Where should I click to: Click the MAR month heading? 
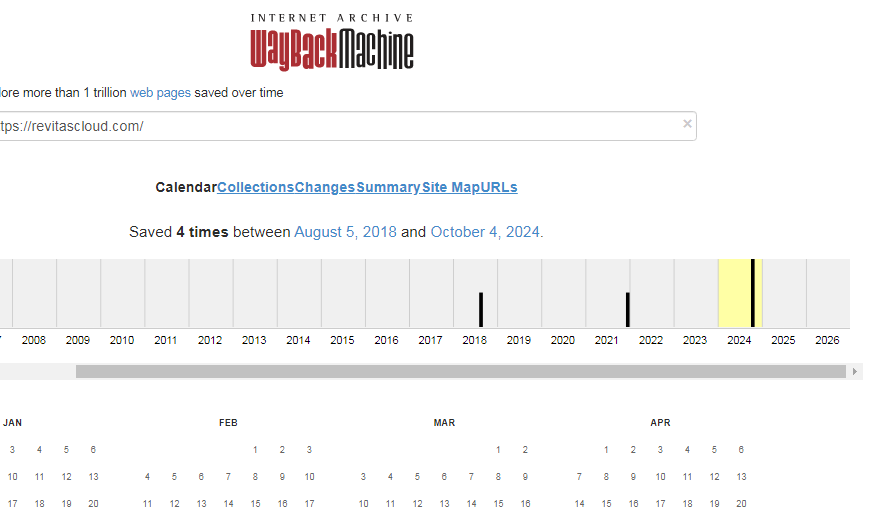pyautogui.click(x=444, y=422)
